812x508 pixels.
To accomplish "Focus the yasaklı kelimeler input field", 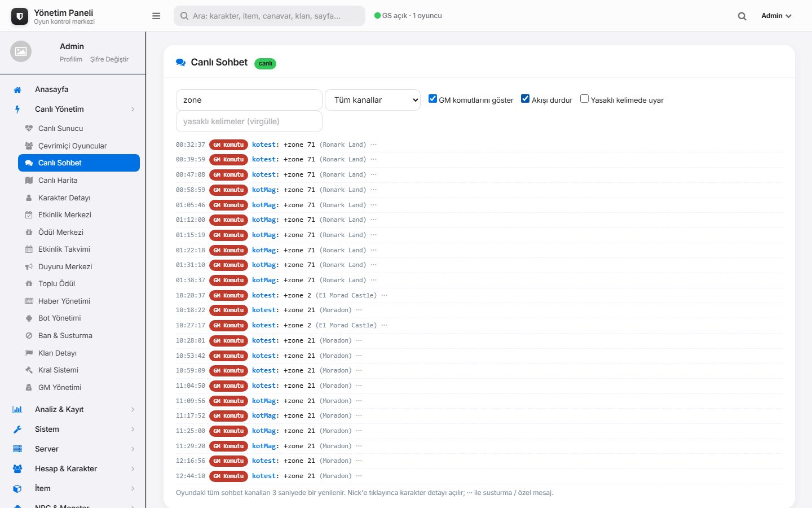I will (249, 121).
